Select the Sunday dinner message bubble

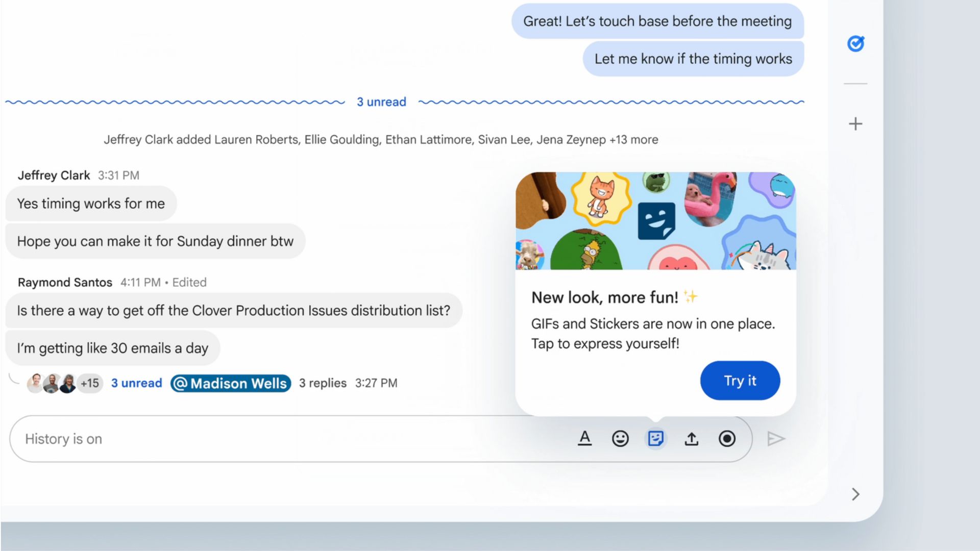[x=155, y=241]
